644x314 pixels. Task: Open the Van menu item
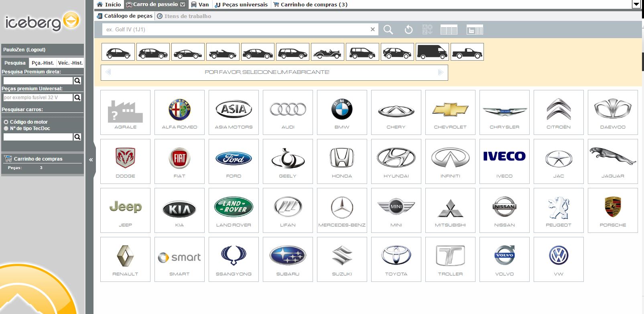(200, 4)
